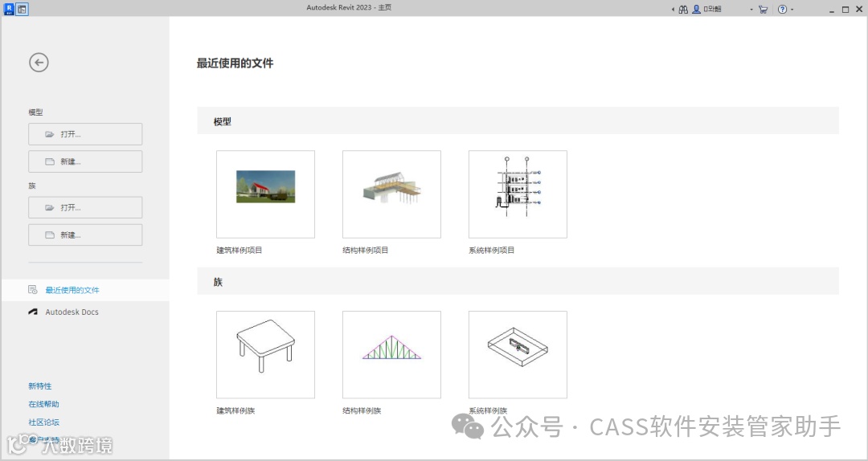Click the 建筑样例项目 label text
The width and height of the screenshot is (868, 461).
coord(240,250)
